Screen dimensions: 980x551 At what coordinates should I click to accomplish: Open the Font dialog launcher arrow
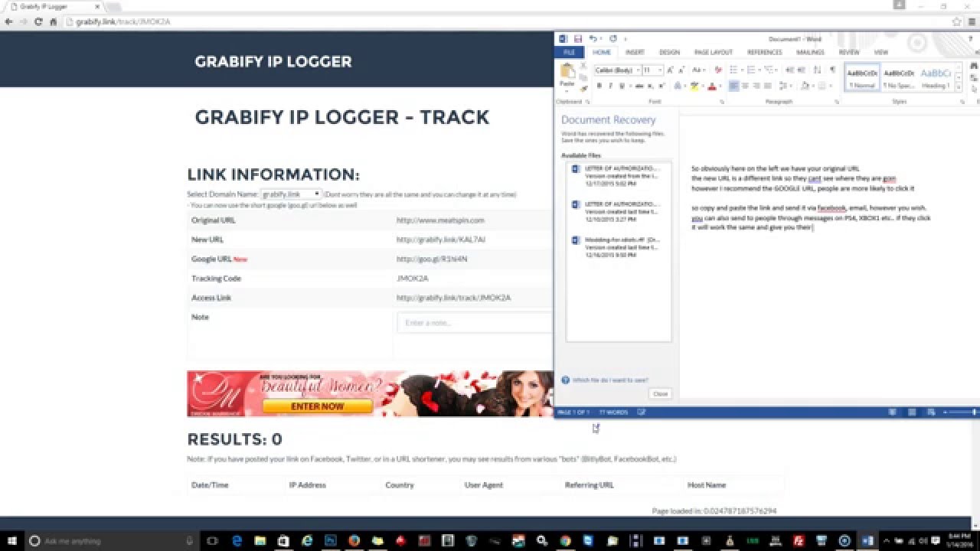click(722, 102)
